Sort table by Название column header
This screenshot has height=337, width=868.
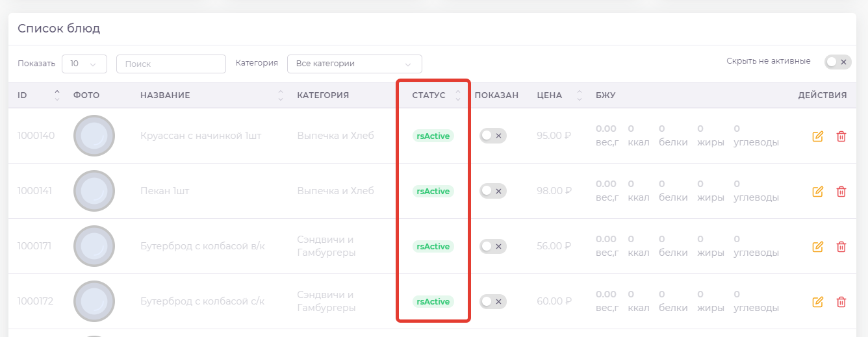click(281, 95)
